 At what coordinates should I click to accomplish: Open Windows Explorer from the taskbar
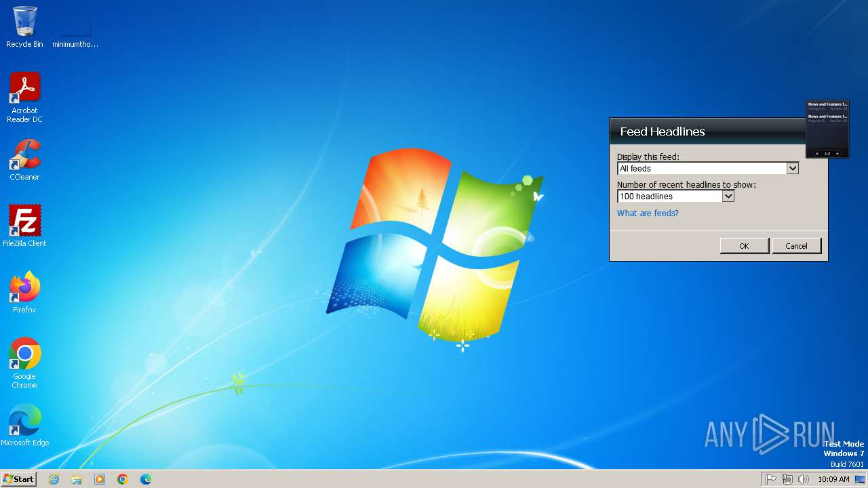77,479
